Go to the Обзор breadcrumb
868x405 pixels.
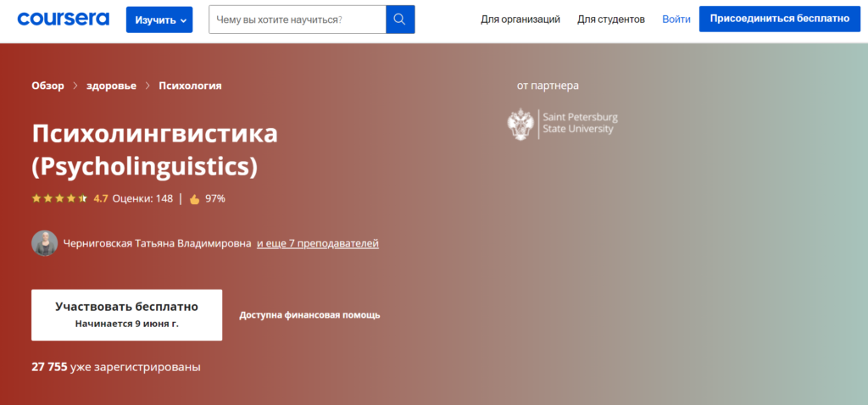47,86
